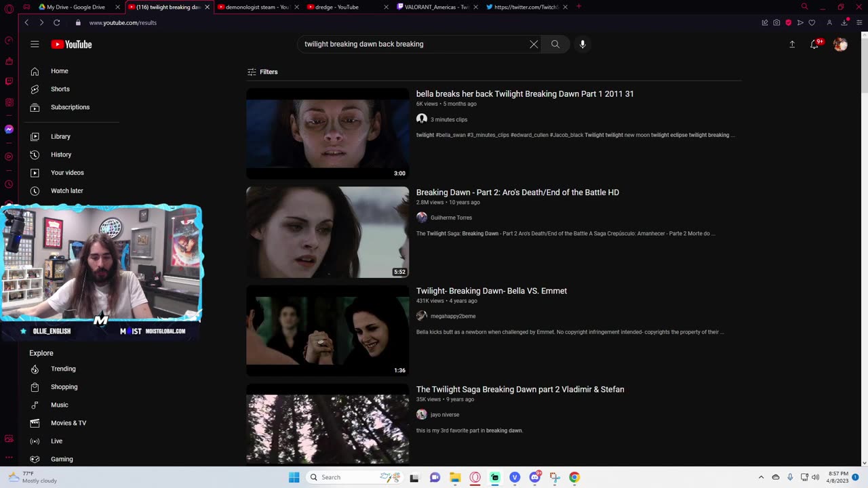Image resolution: width=868 pixels, height=488 pixels.
Task: Open the Filters panel
Action: coord(262,72)
